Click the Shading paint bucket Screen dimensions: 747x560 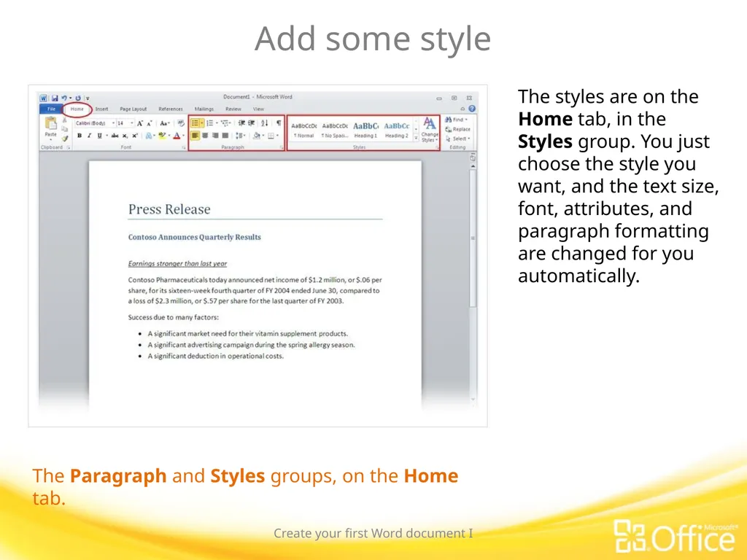tap(257, 136)
